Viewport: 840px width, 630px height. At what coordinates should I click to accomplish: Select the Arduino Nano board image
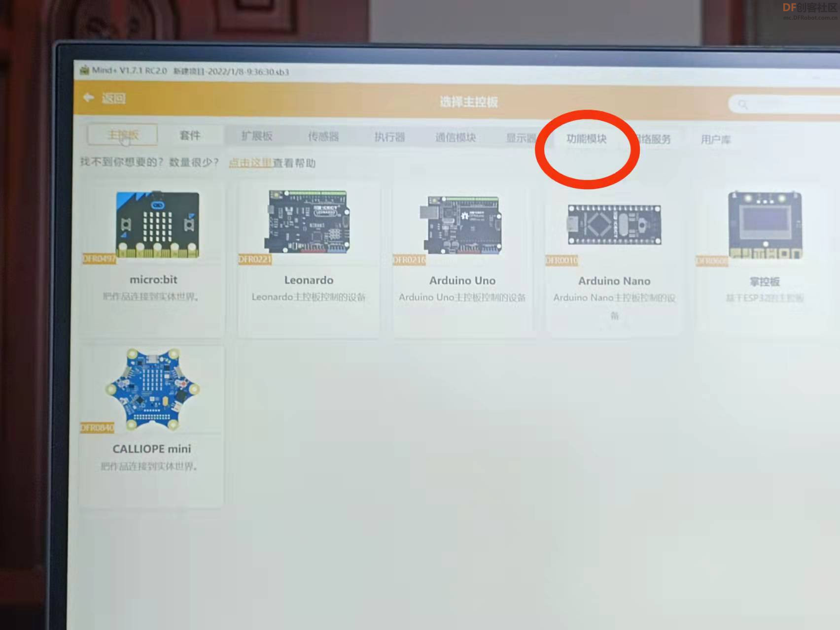point(614,225)
